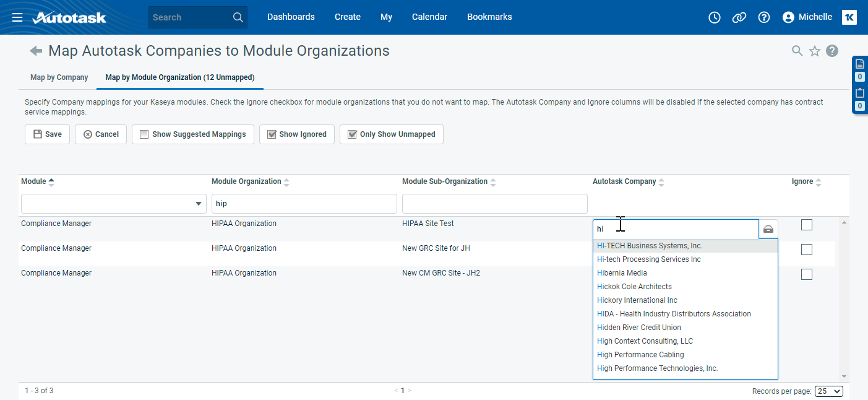Open Michelle user profile menu
Image resolution: width=868 pixels, height=400 pixels.
pyautogui.click(x=807, y=17)
